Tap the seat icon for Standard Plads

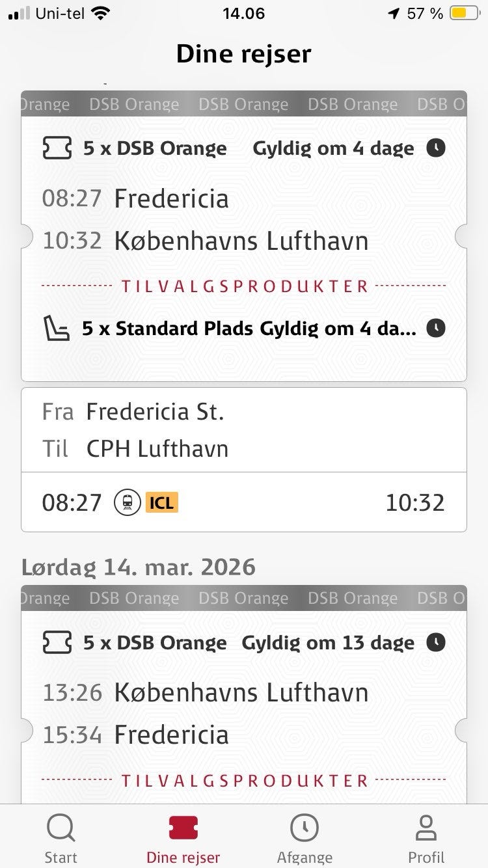click(x=57, y=328)
